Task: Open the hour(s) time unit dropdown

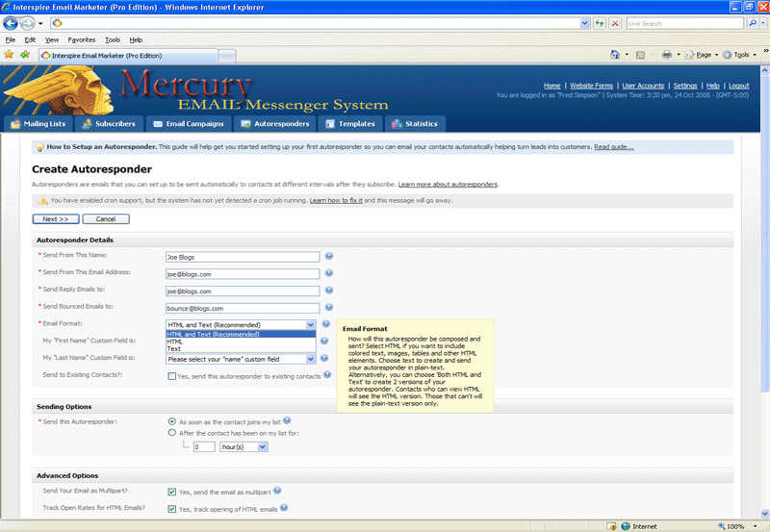Action: 244,446
